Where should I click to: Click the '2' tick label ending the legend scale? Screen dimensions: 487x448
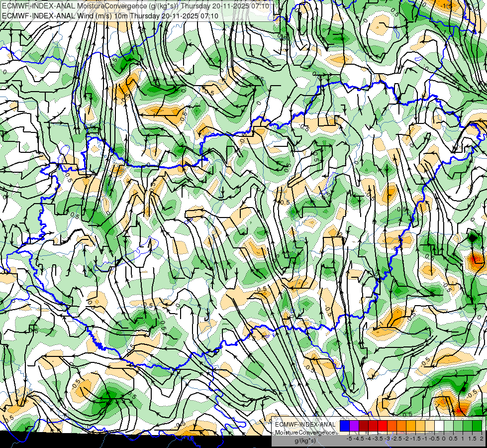[482, 439]
